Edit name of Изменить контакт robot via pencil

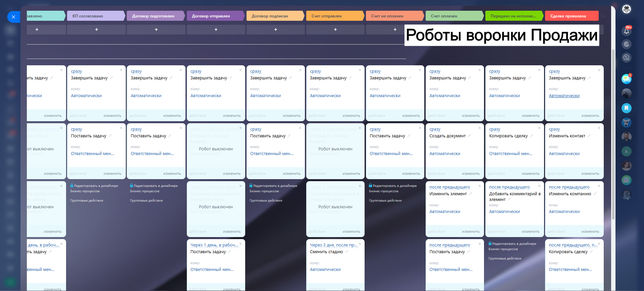coord(589,136)
